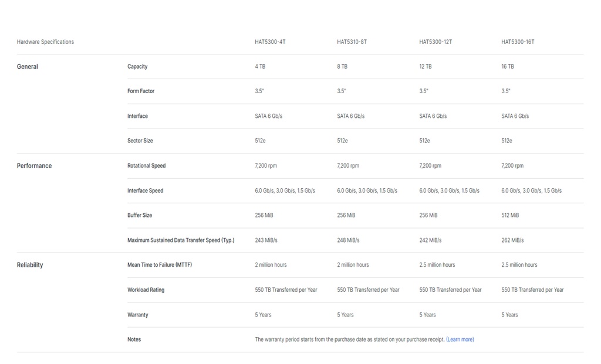Viewport: 601px width, 364px height.
Task: Click the 262 MiB/s transfer speed value
Action: (512, 240)
